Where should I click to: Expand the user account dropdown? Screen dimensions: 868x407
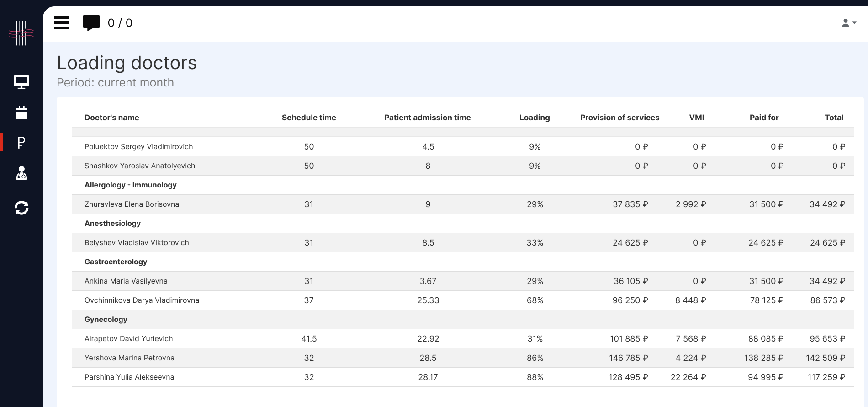(x=848, y=23)
